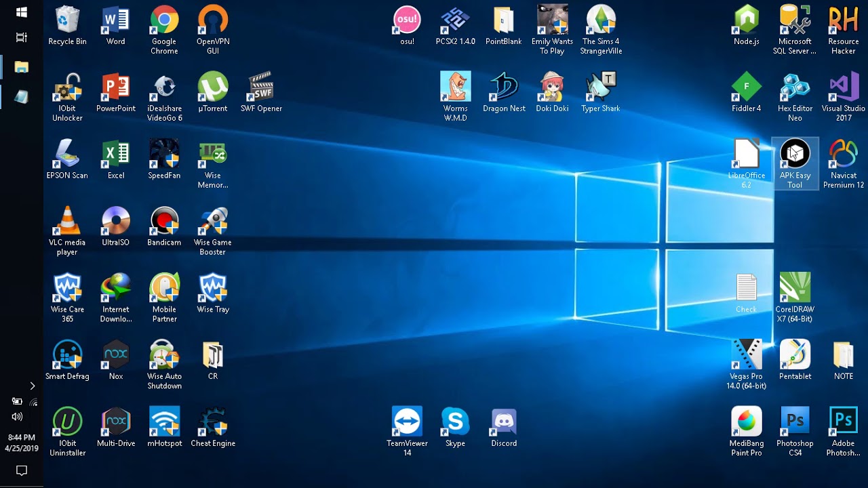Image resolution: width=868 pixels, height=488 pixels.
Task: Select The Sims 4 StrangerVille icon
Action: pyautogui.click(x=601, y=30)
